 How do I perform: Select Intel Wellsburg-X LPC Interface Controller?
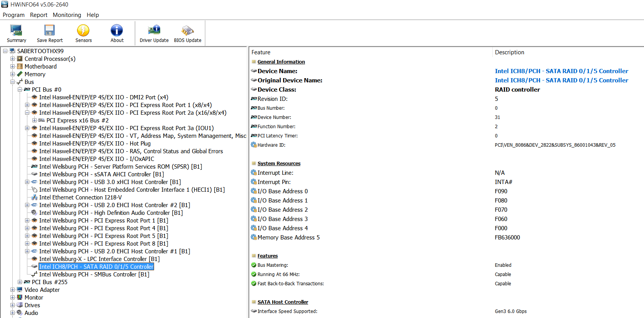99,259
